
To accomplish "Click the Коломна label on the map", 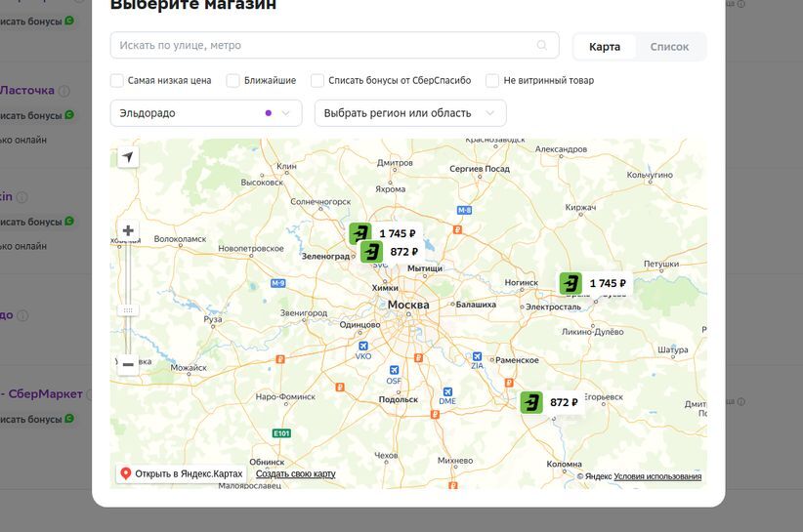I will [x=564, y=464].
